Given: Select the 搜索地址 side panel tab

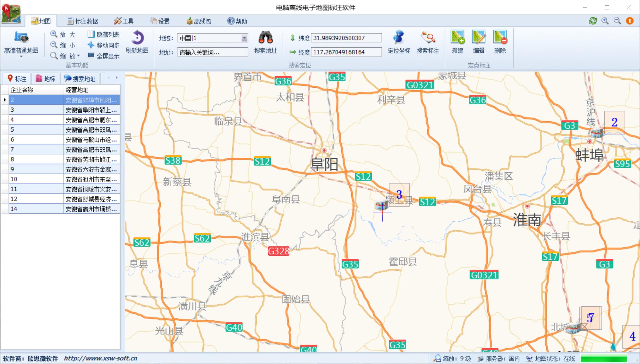Looking at the screenshot, I should [x=80, y=78].
